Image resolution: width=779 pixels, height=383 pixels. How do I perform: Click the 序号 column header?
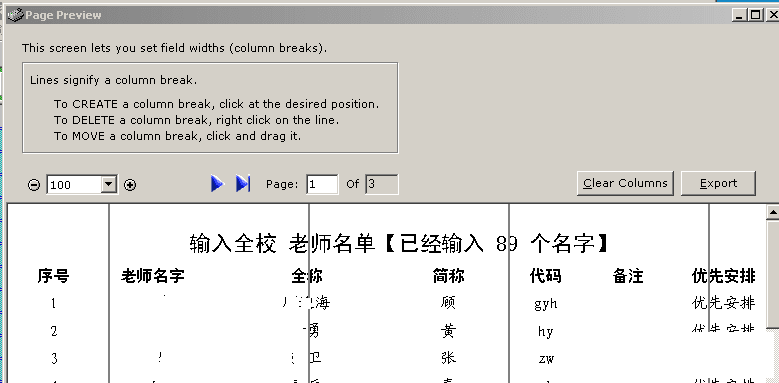(x=53, y=276)
